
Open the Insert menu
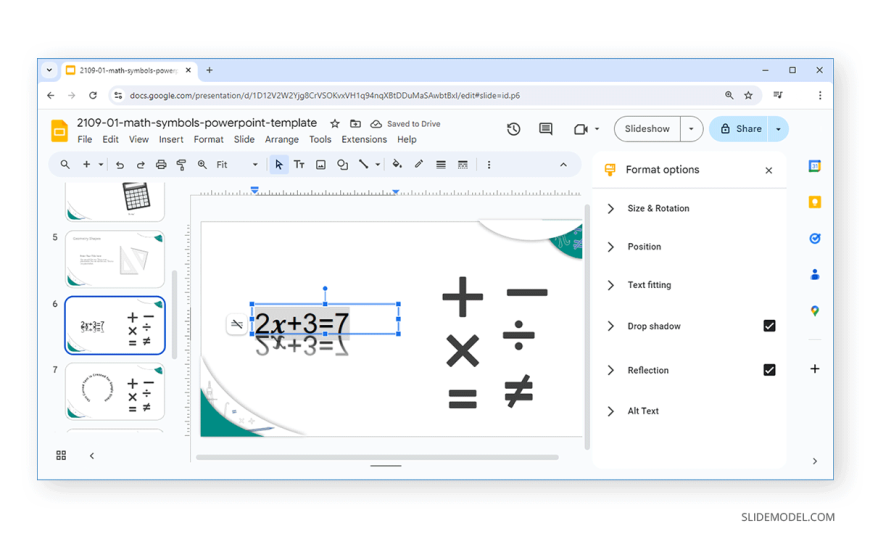click(x=171, y=139)
